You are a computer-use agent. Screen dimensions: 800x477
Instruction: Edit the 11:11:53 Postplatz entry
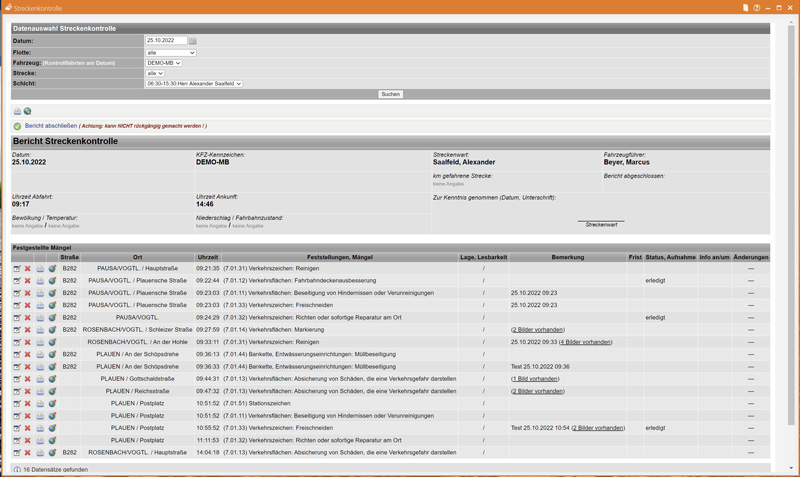(x=17, y=440)
